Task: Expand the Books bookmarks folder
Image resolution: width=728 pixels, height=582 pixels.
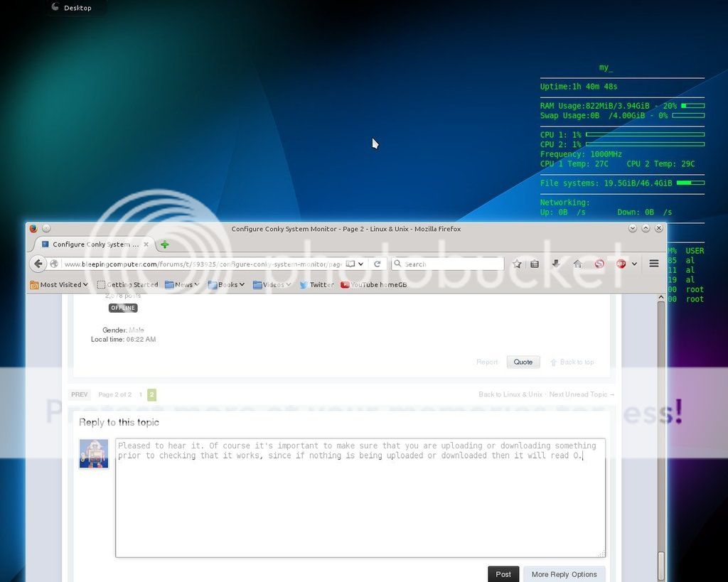Action: 227,284
